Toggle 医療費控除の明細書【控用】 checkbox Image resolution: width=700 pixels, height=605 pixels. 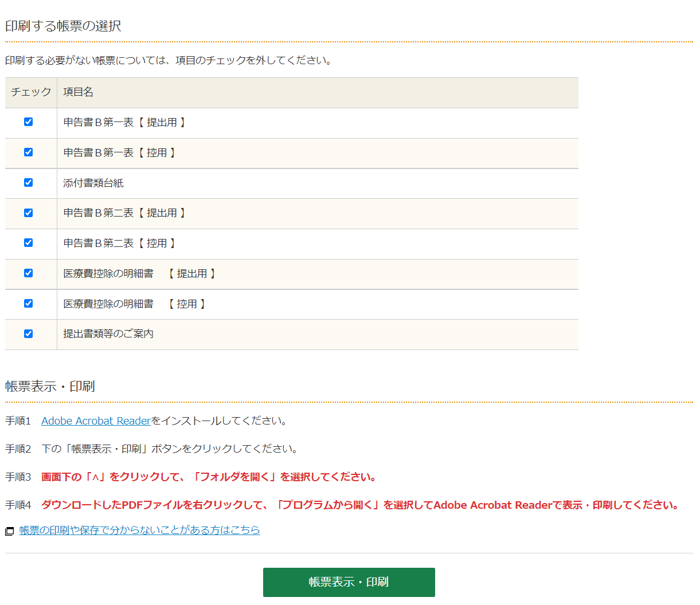tap(28, 304)
